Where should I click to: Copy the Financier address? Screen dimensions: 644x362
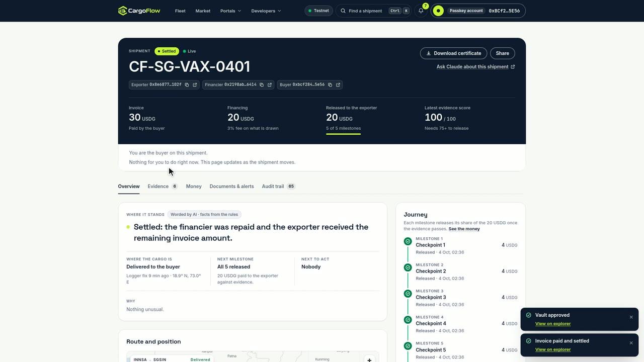[262, 85]
